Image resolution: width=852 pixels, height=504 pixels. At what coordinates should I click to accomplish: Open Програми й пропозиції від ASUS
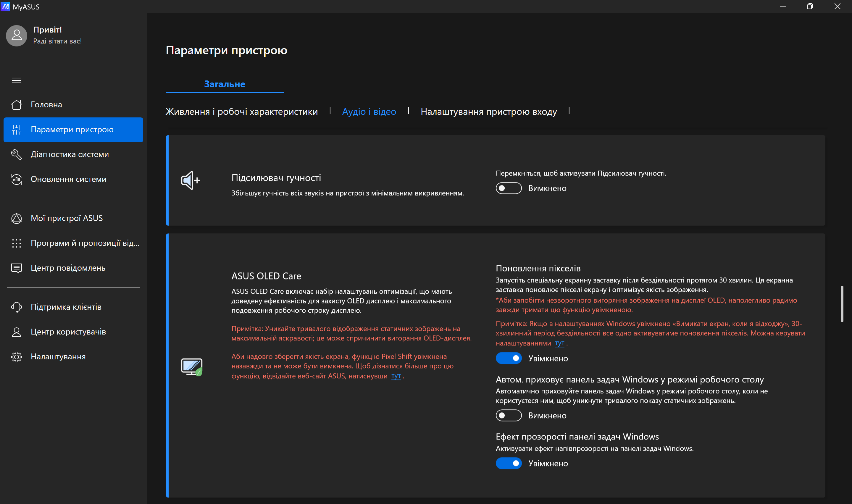coord(84,243)
